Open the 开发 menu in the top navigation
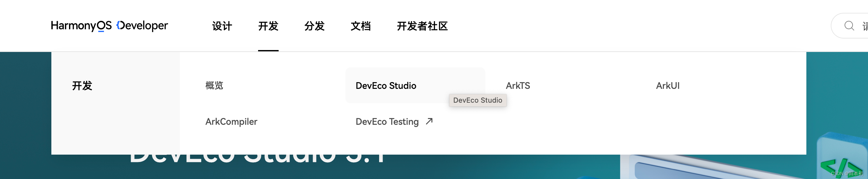868x179 pixels. point(268,26)
